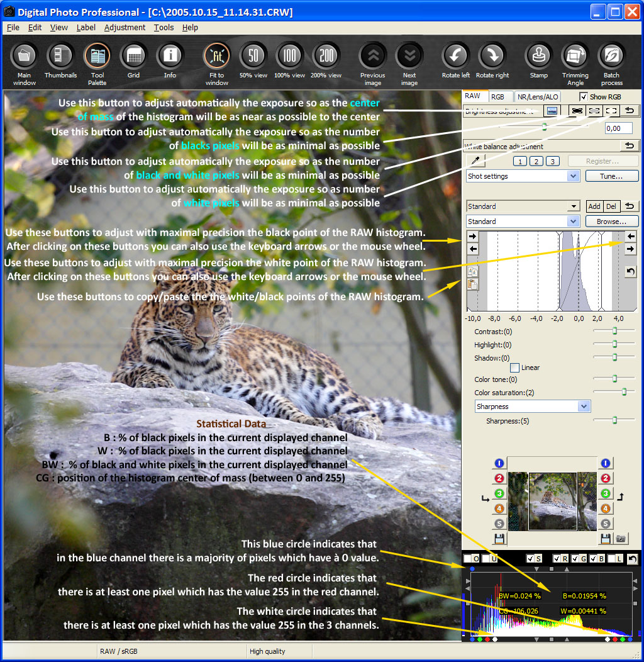The height and width of the screenshot is (662, 644).
Task: Switch to the NR/Lens/ALO tab
Action: pyautogui.click(x=538, y=97)
